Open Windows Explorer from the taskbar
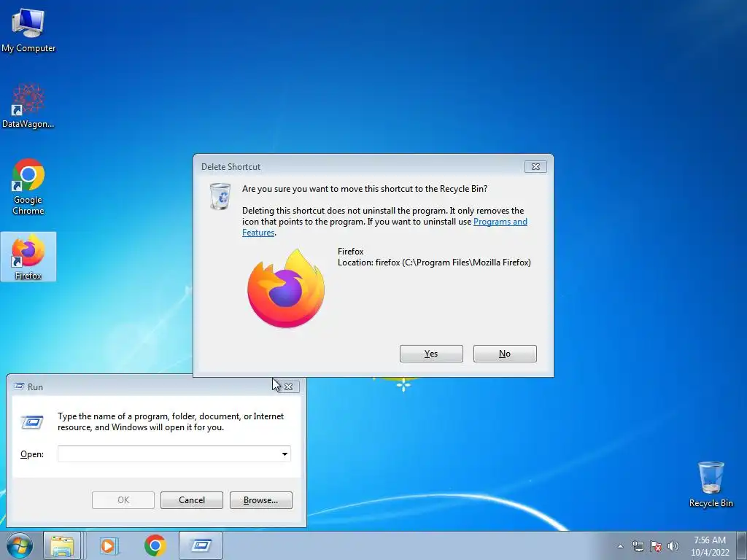 click(62, 545)
